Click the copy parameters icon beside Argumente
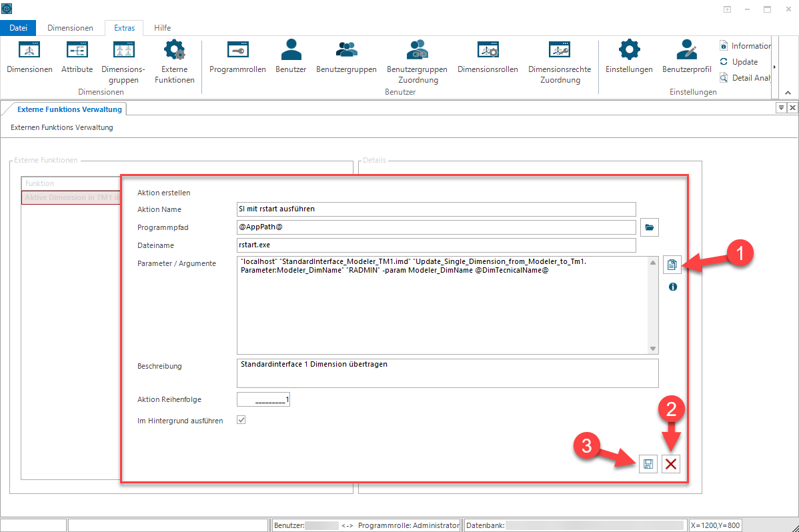Screen dimensions: 799x532 coord(672,265)
